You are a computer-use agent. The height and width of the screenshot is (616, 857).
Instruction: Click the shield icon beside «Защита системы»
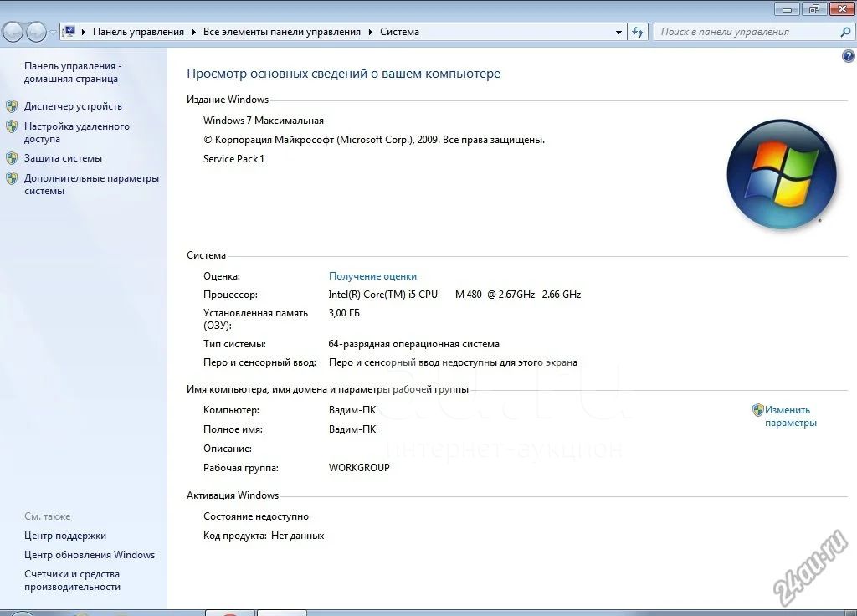coord(12,158)
